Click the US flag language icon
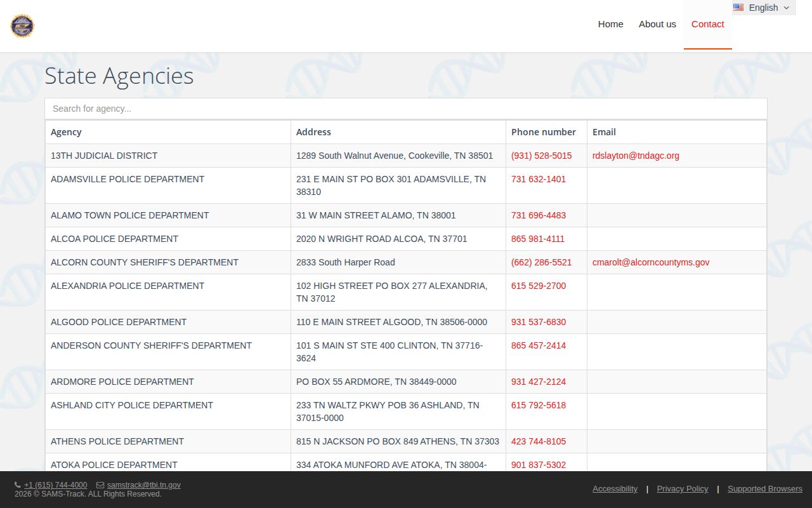Screen dimensions: 812x508 point(738,8)
